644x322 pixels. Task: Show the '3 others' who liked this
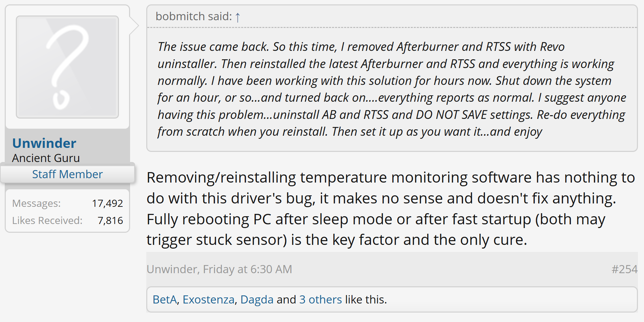[320, 299]
